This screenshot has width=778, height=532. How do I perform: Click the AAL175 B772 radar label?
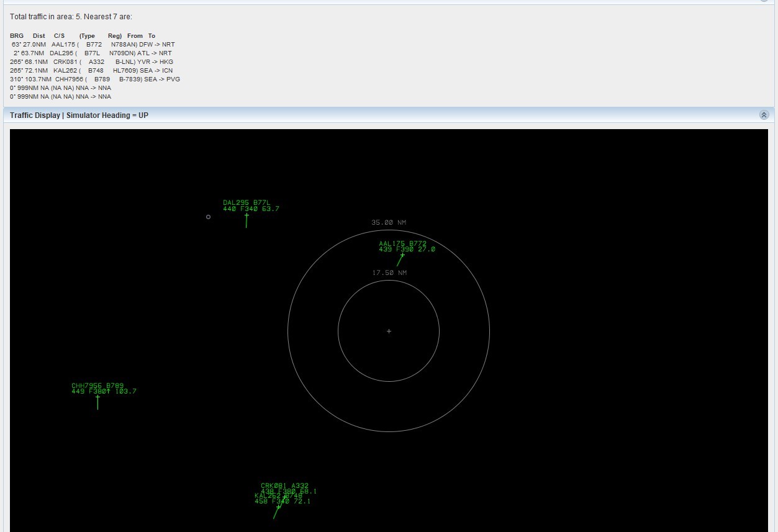[402, 243]
